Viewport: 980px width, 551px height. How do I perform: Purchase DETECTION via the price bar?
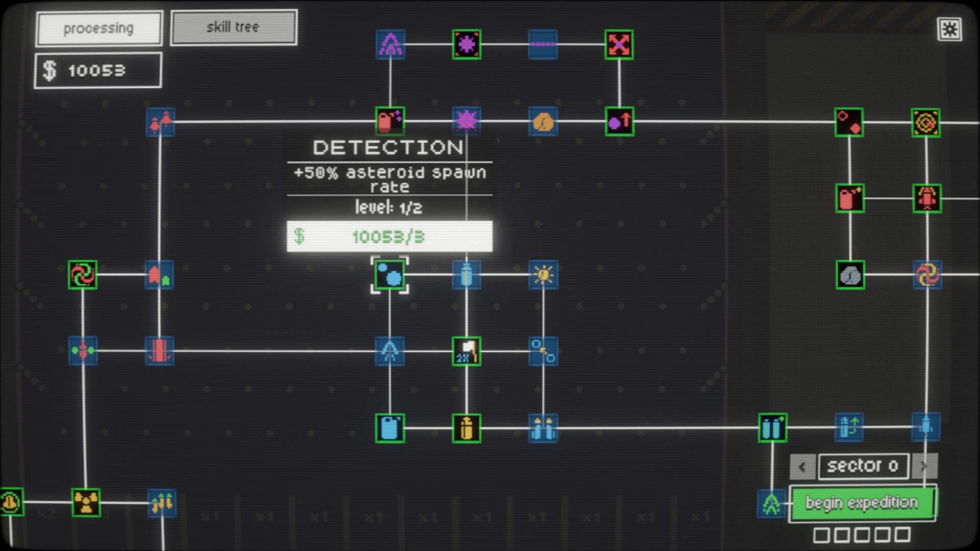389,237
